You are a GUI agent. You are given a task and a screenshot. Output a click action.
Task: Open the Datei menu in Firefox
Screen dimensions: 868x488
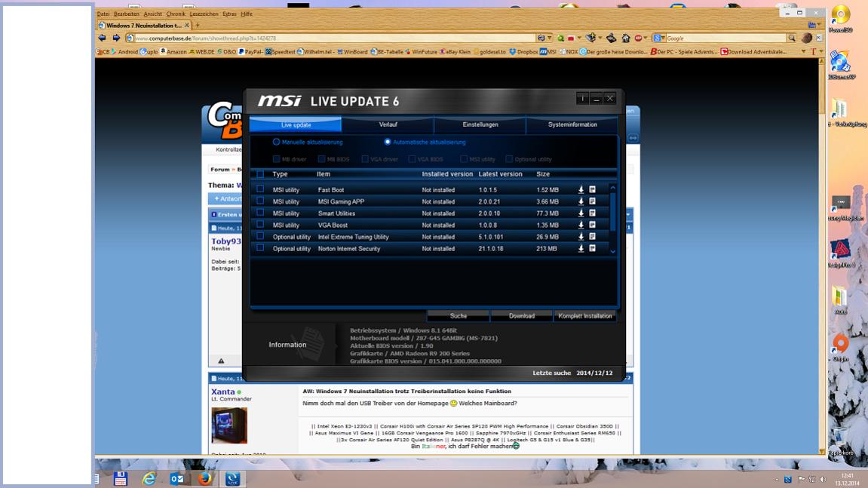(x=103, y=14)
